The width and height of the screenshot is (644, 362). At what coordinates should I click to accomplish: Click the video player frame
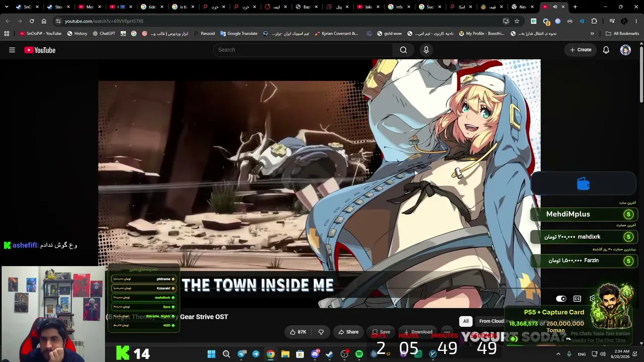(319, 184)
